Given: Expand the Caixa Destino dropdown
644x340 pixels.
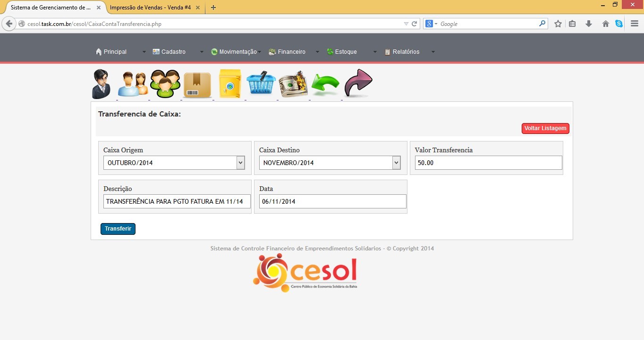Looking at the screenshot, I should click(x=330, y=163).
